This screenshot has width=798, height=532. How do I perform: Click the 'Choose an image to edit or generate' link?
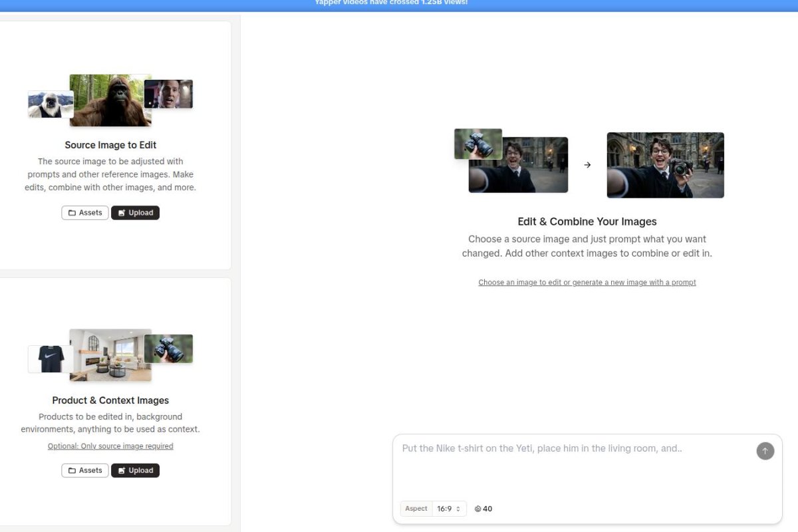pos(587,282)
